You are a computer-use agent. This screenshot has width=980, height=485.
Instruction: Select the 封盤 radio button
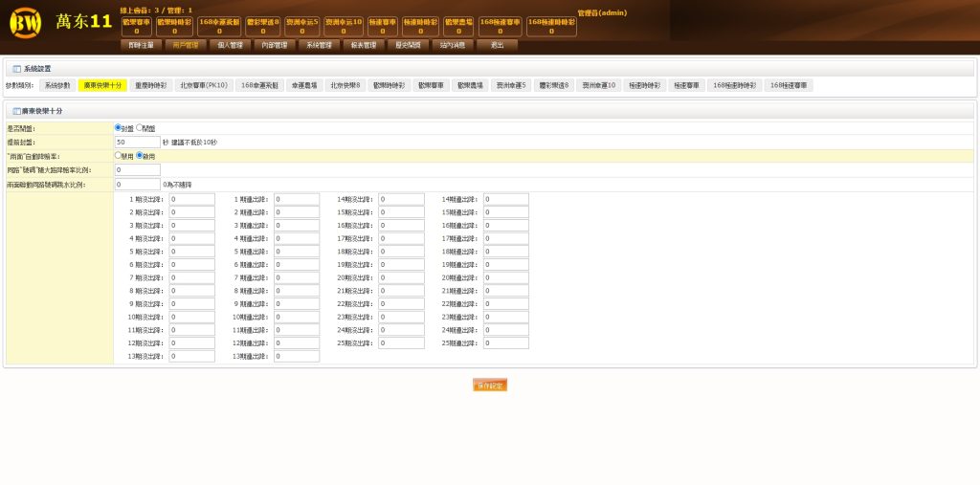(118, 127)
